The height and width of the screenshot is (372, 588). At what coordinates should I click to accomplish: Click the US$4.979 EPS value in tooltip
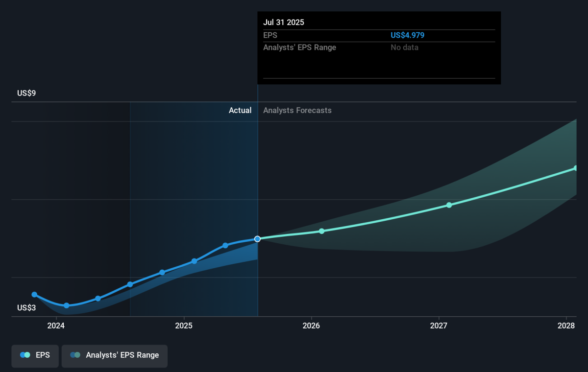[407, 35]
